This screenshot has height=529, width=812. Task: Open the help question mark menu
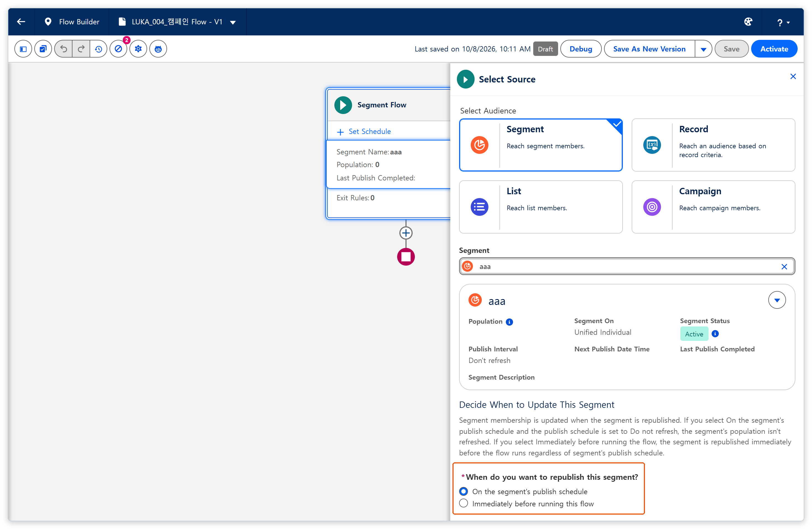pos(783,22)
